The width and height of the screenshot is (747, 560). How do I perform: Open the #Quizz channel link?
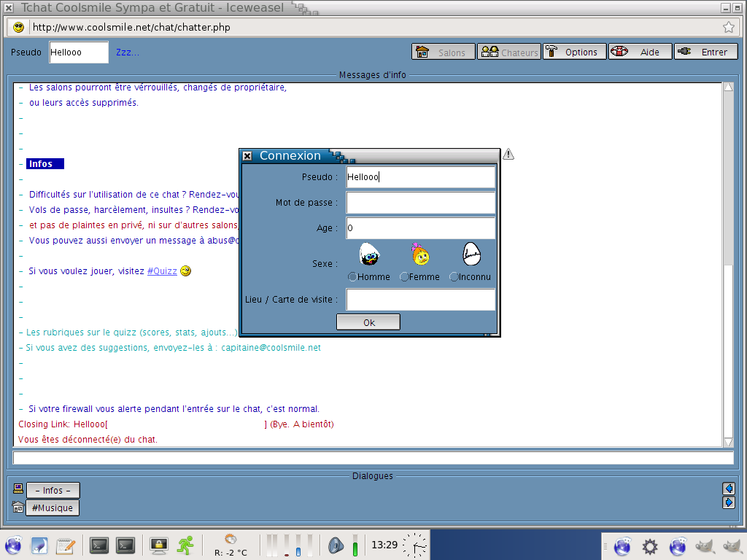click(162, 271)
